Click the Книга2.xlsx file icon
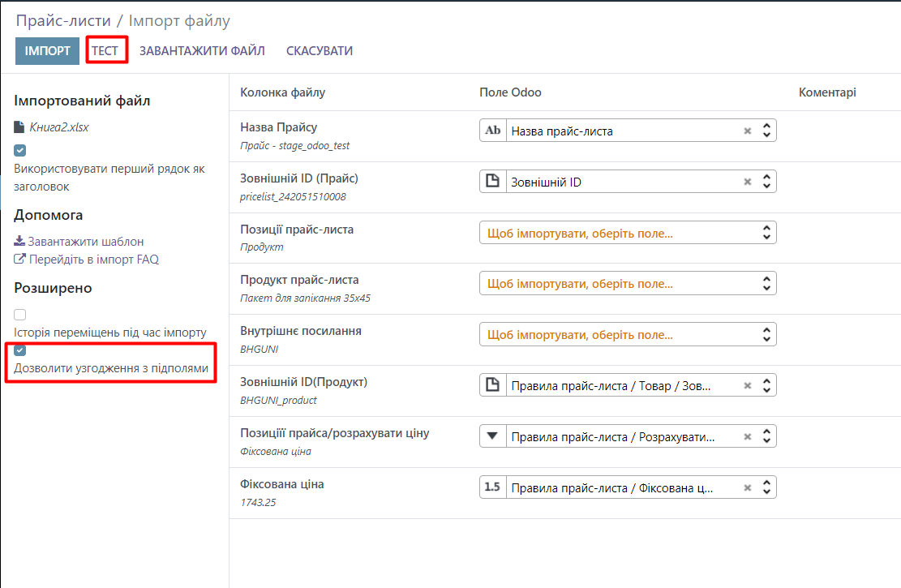Screen dimensions: 901x588 pyautogui.click(x=19, y=127)
